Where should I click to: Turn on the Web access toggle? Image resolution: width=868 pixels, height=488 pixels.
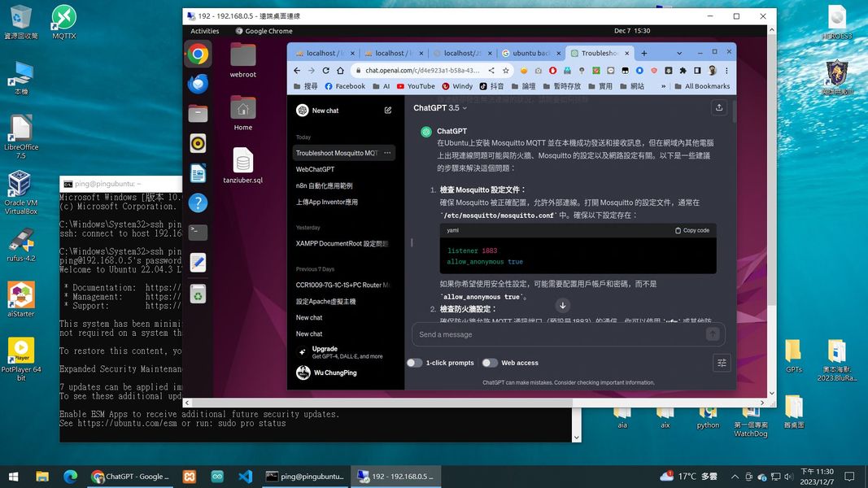[489, 363]
